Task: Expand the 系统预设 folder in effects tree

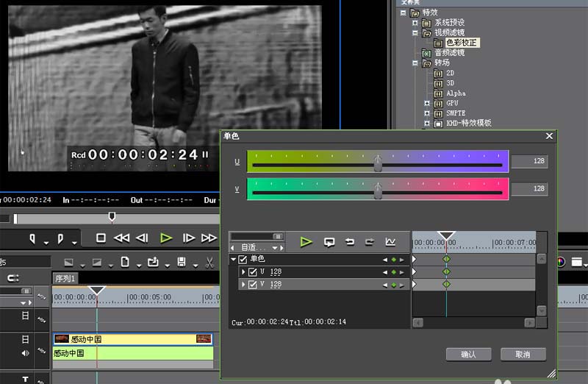Action: (x=415, y=23)
